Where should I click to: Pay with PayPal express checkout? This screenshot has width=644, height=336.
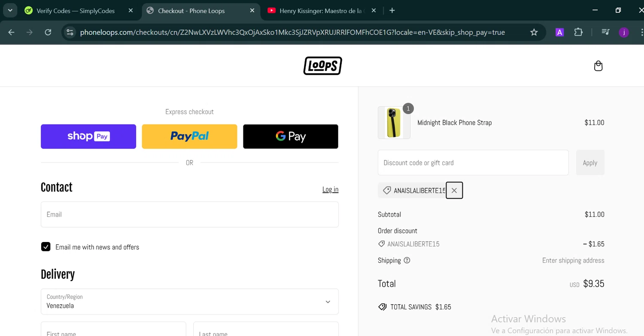[x=189, y=136]
